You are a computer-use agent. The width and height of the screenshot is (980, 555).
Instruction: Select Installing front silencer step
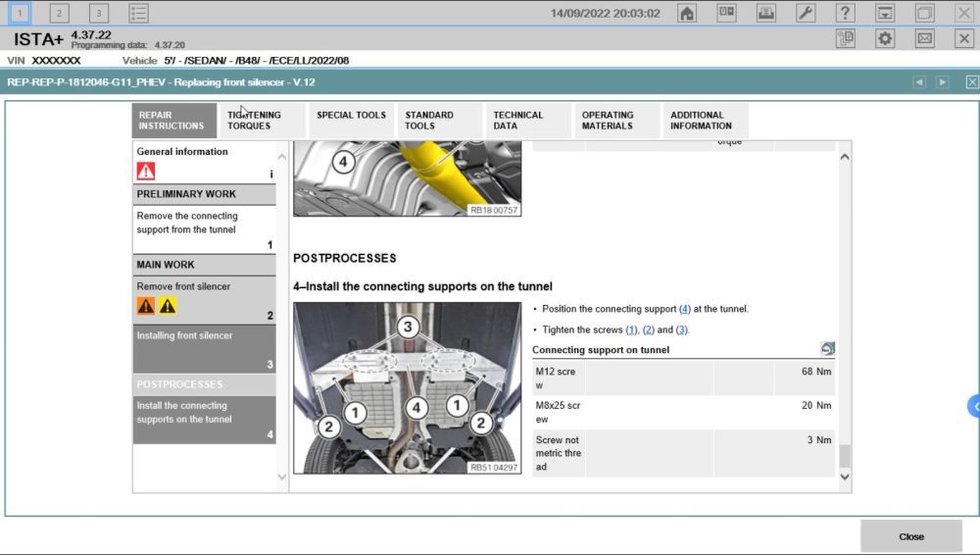click(204, 348)
